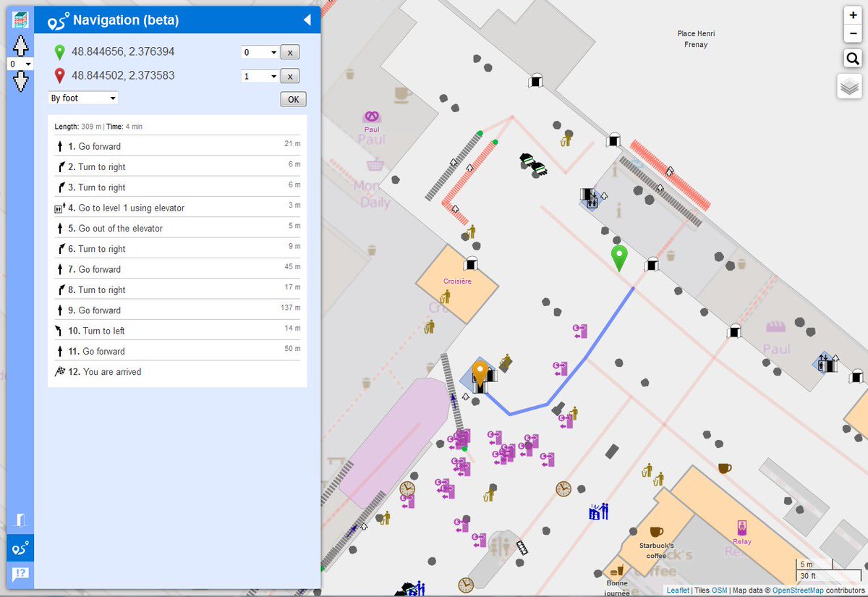The image size is (868, 597).
Task: Open the OSM tiles attribution link
Action: (x=720, y=590)
